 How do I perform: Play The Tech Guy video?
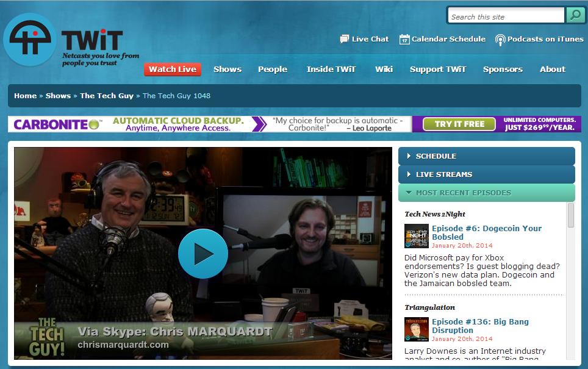click(203, 254)
